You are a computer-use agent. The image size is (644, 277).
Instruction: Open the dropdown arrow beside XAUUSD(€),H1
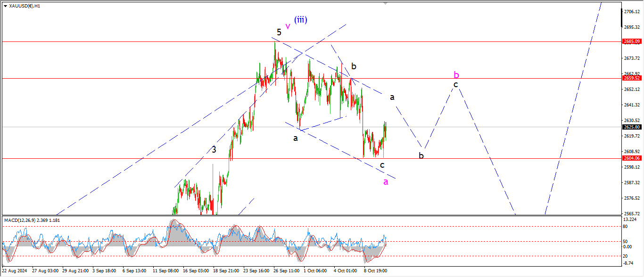tap(5, 6)
